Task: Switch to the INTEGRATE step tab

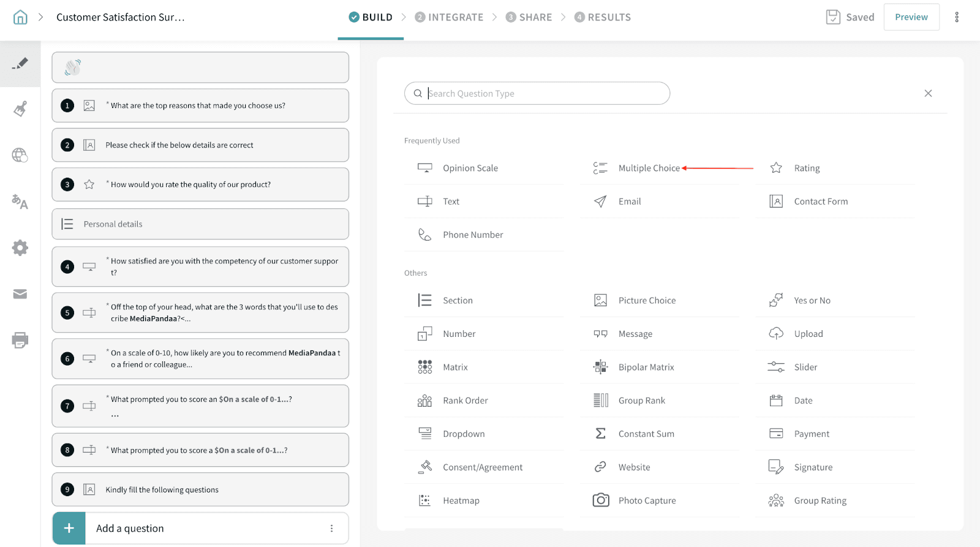Action: coord(449,17)
